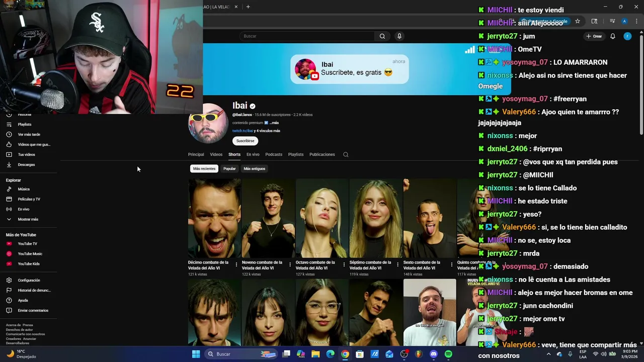Open Discord from the taskbar
The image size is (644, 362).
434,354
